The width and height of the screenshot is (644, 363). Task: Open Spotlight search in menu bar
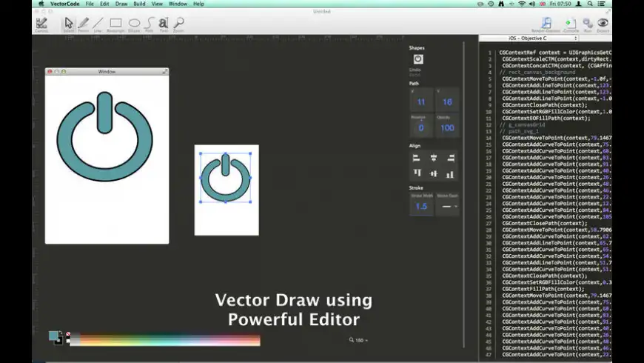pyautogui.click(x=590, y=4)
